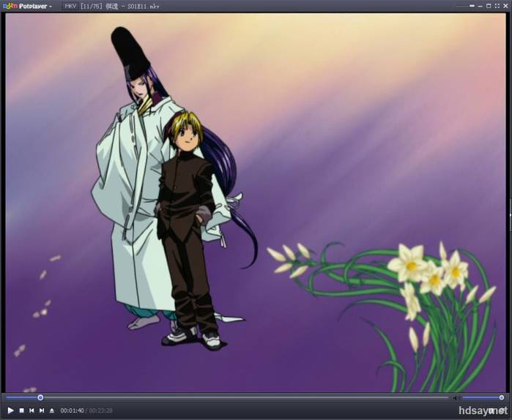
Task: Click the [11/75] S01E11.mkv file title
Action: 120,6
